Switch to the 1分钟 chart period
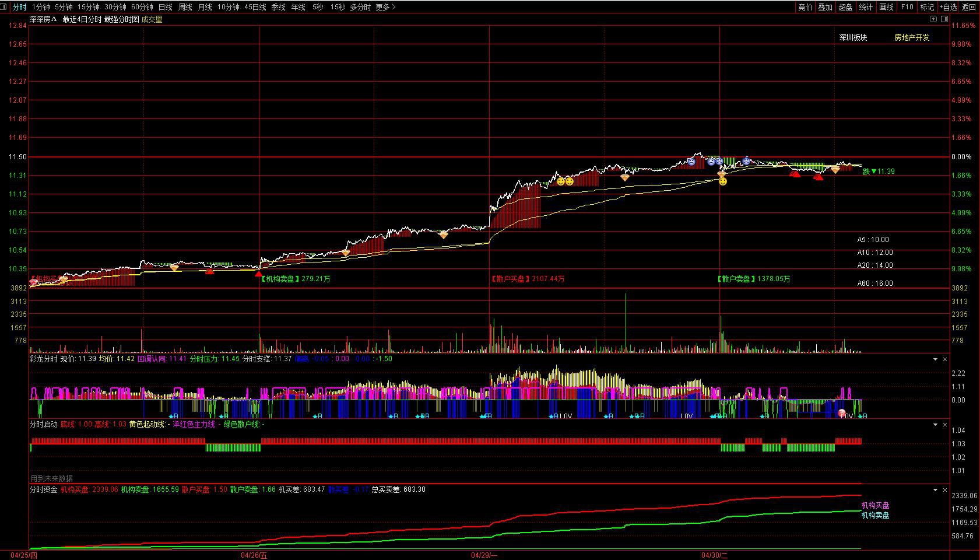980x560 pixels. 41,7
